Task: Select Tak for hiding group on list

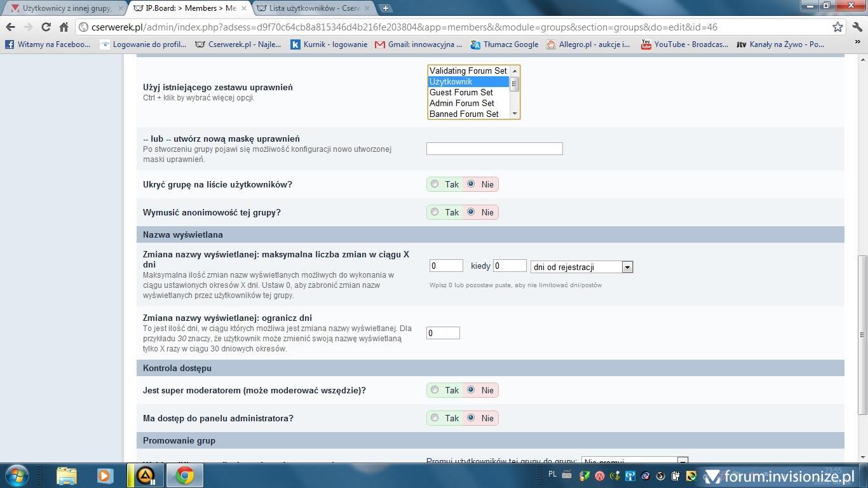Action: (435, 184)
